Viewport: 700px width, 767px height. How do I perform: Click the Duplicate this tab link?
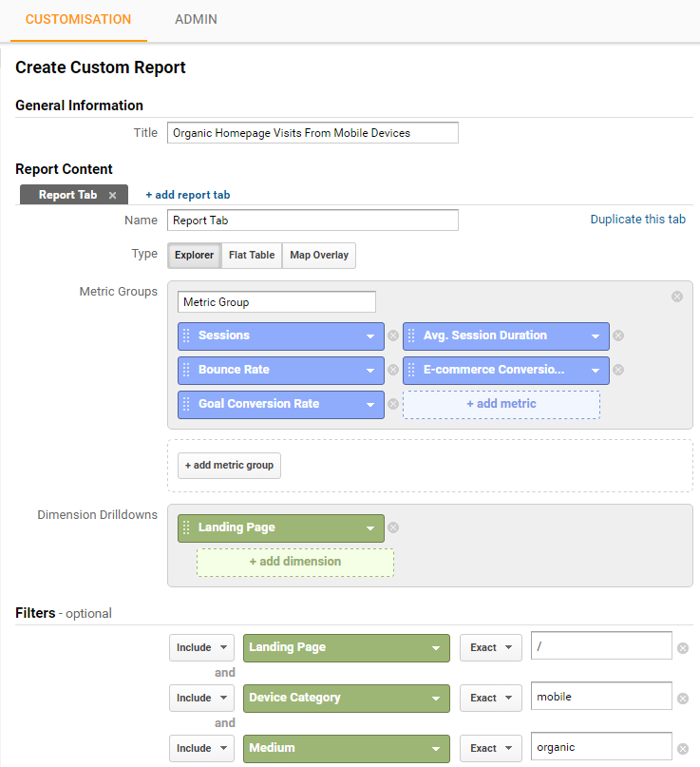637,220
